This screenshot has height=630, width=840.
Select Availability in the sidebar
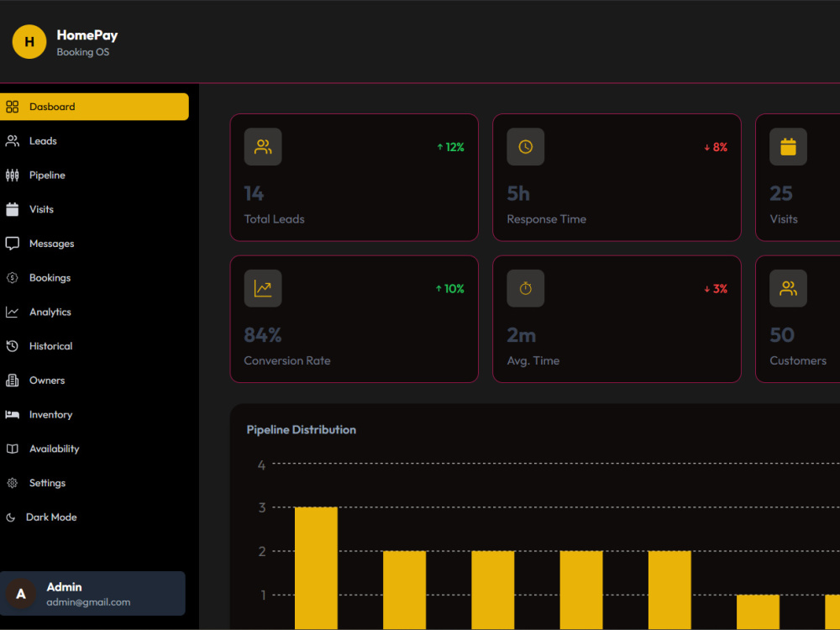point(94,449)
